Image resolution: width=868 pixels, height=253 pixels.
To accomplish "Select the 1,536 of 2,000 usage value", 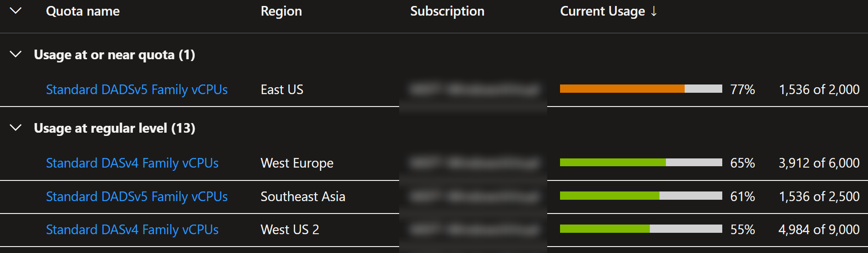I will coord(819,90).
